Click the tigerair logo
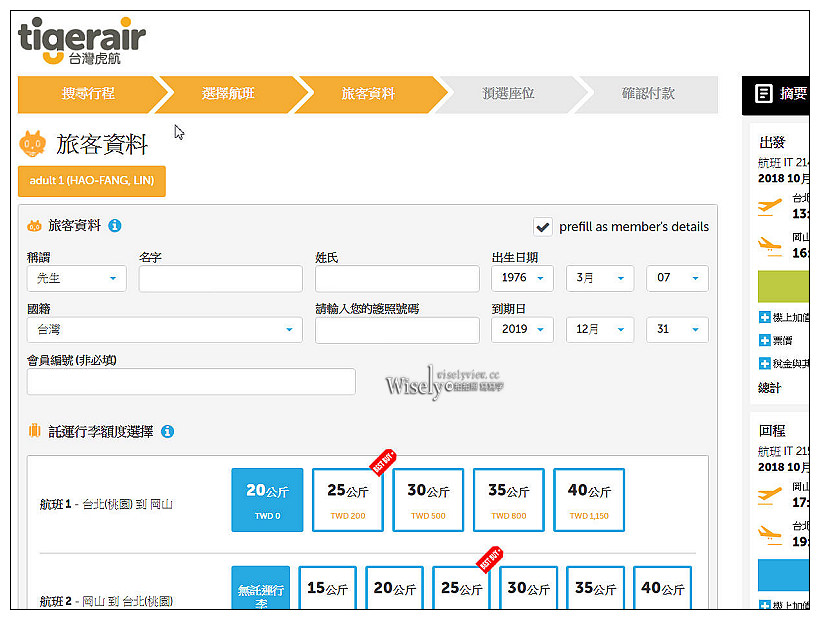This screenshot has height=620, width=820. tap(80, 38)
